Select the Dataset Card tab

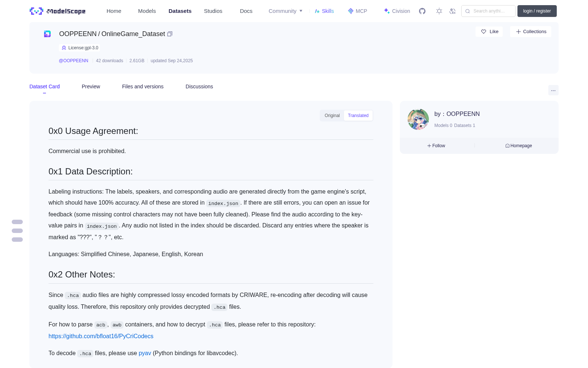click(x=44, y=86)
